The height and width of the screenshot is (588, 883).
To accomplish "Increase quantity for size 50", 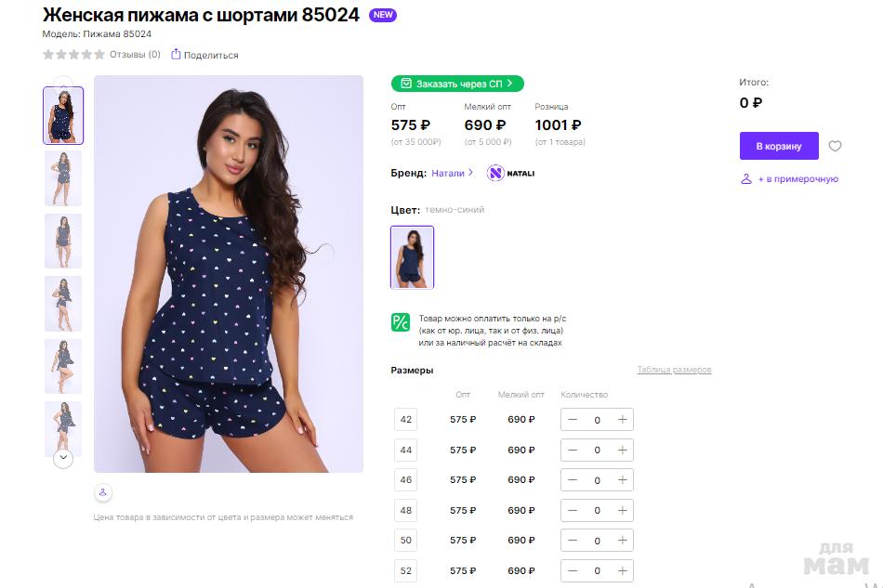I will click(622, 541).
